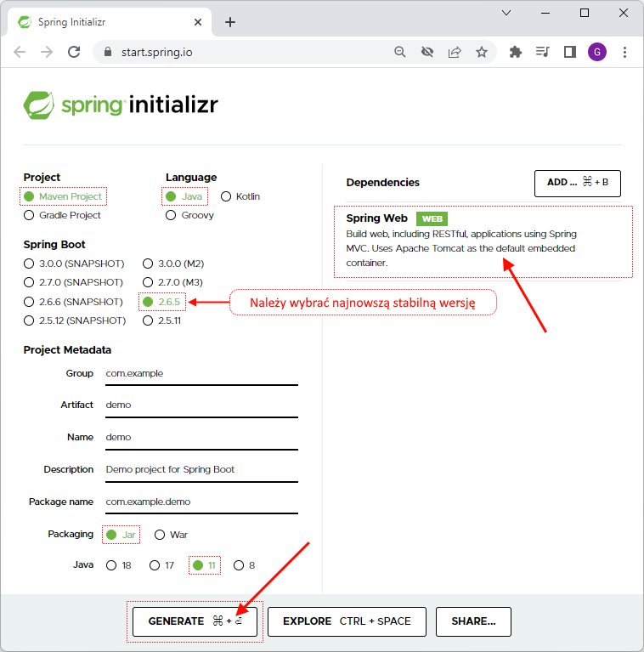Click the EXPLORE button
The height and width of the screenshot is (652, 644).
pyautogui.click(x=347, y=621)
